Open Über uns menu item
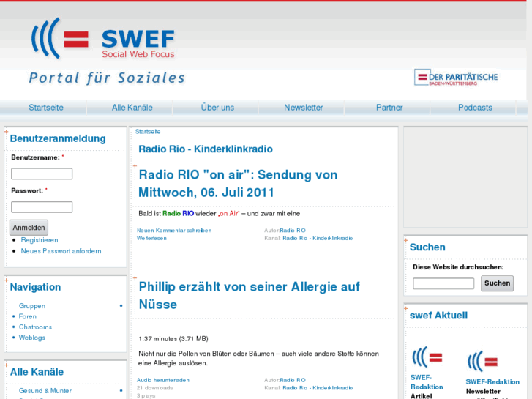Viewport: 532px width, 399px height. tap(217, 108)
